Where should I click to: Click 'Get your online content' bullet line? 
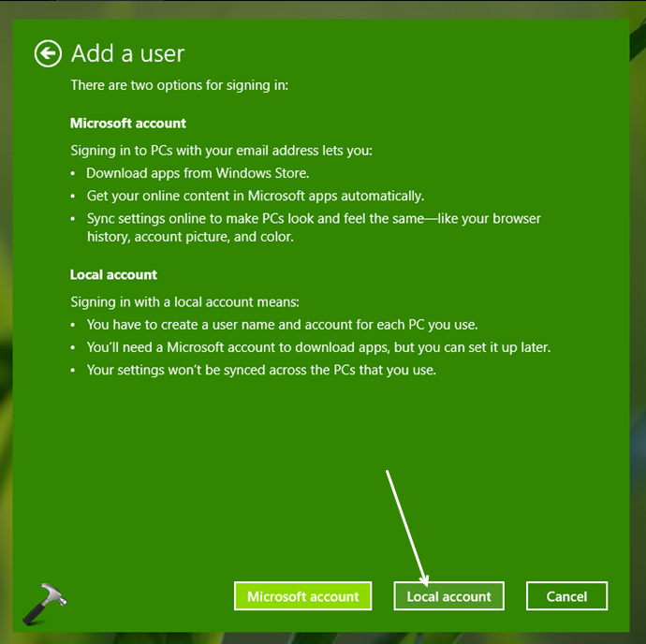[255, 196]
